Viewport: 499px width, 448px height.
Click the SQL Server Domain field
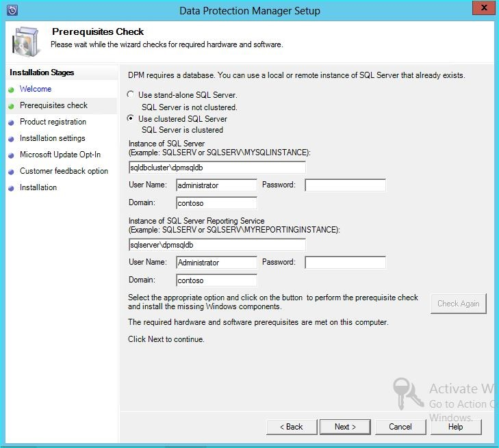pos(216,203)
